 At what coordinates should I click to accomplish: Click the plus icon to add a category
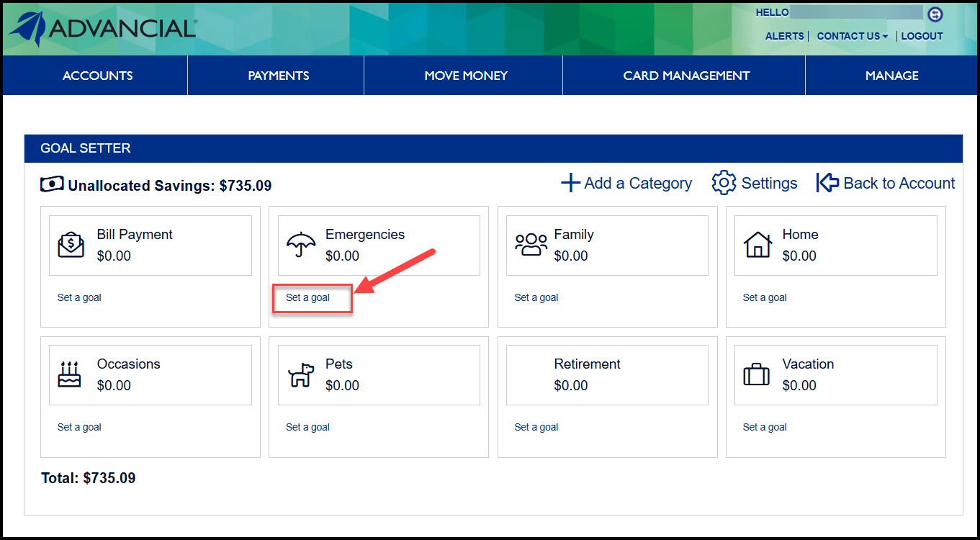[570, 183]
